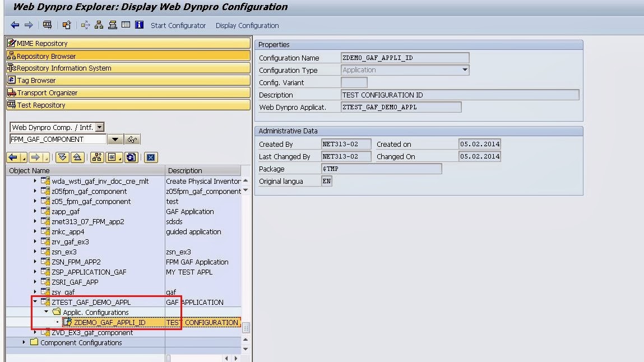Expand the z05fpm_gaf_component node

tap(35, 191)
